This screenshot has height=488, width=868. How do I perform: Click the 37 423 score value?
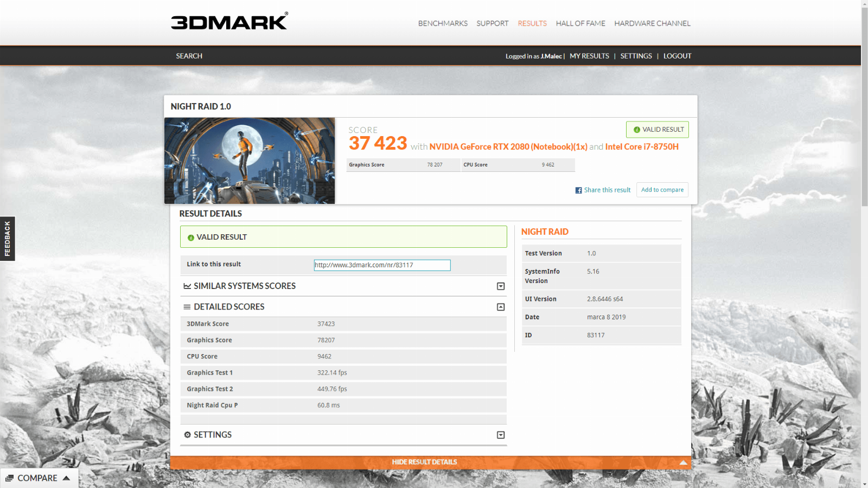(x=378, y=143)
